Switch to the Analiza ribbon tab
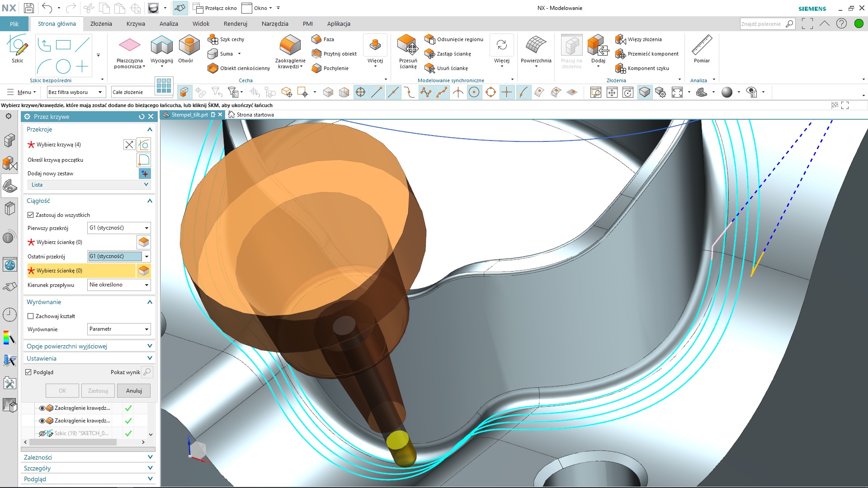Image resolution: width=868 pixels, height=488 pixels. coord(169,24)
